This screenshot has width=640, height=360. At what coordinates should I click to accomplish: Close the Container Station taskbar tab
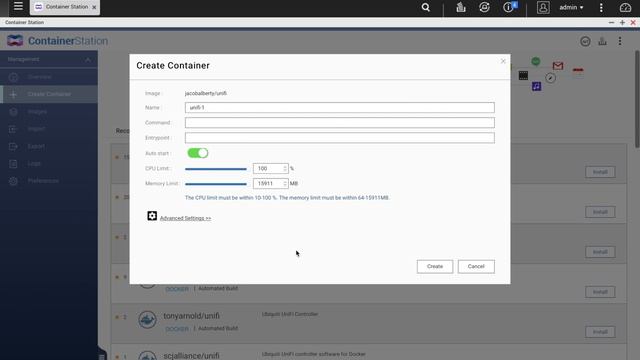[94, 7]
